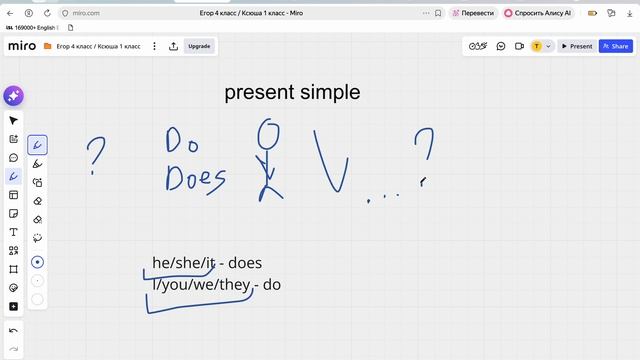This screenshot has height=360, width=640.
Task: Click the miro.com address field
Action: click(x=86, y=13)
